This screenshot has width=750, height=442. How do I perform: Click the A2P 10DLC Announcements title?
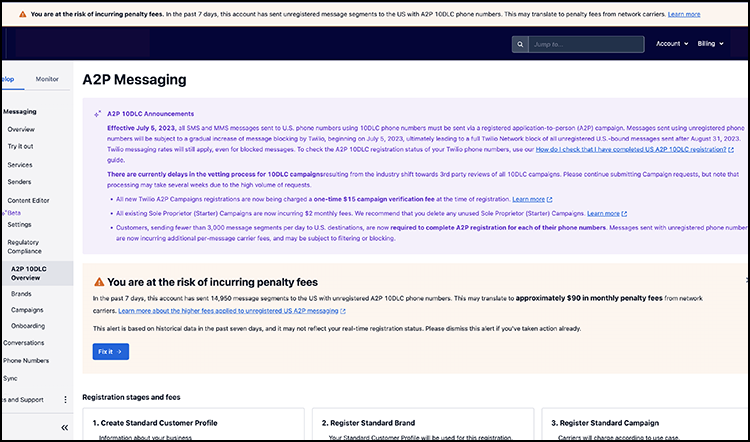(x=150, y=114)
